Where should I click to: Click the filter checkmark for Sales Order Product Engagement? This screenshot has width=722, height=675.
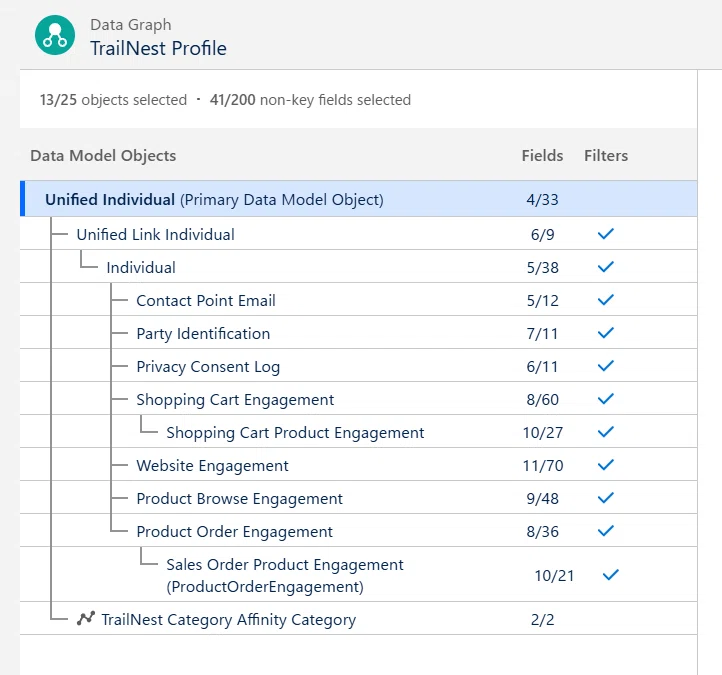[611, 575]
